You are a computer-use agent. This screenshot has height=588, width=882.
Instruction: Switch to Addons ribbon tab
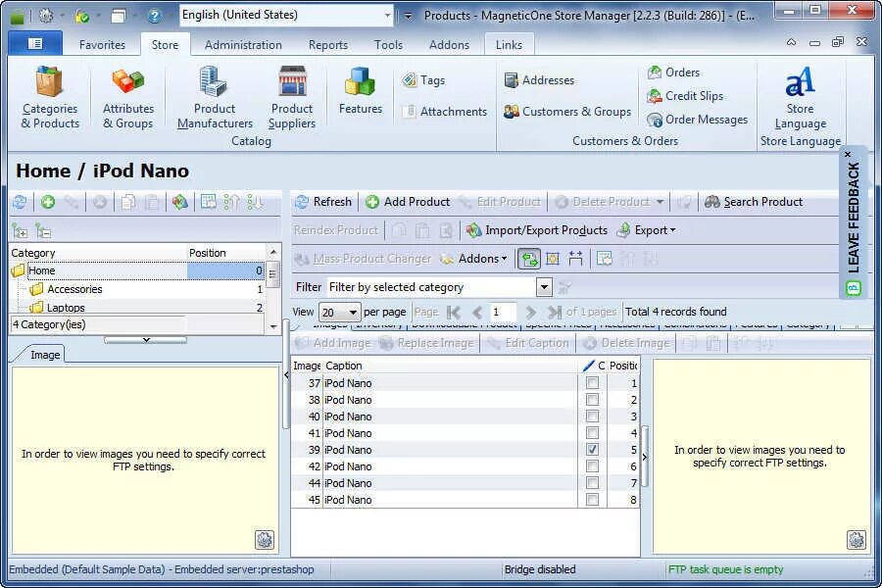tap(449, 44)
